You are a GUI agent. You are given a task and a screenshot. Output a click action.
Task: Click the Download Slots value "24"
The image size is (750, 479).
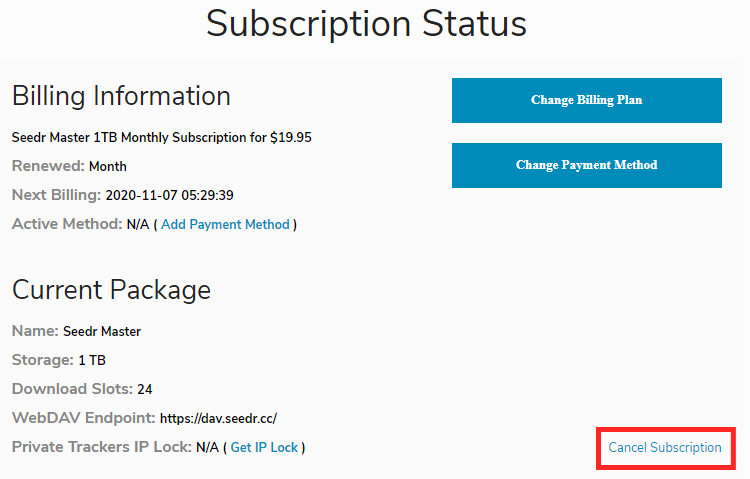point(145,389)
